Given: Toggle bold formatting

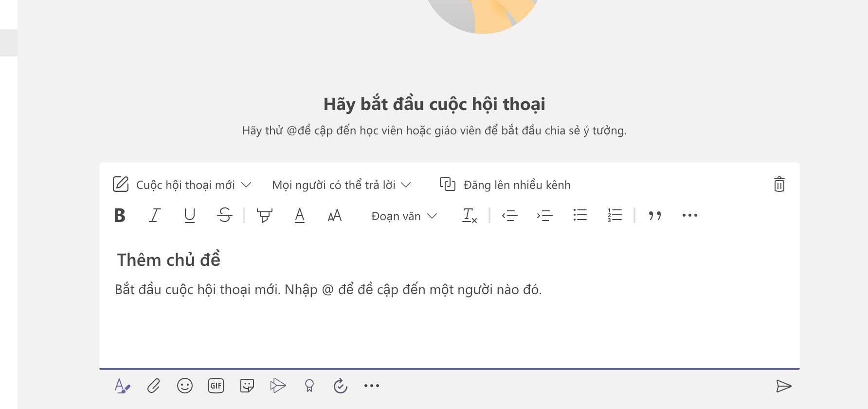Looking at the screenshot, I should tap(120, 215).
